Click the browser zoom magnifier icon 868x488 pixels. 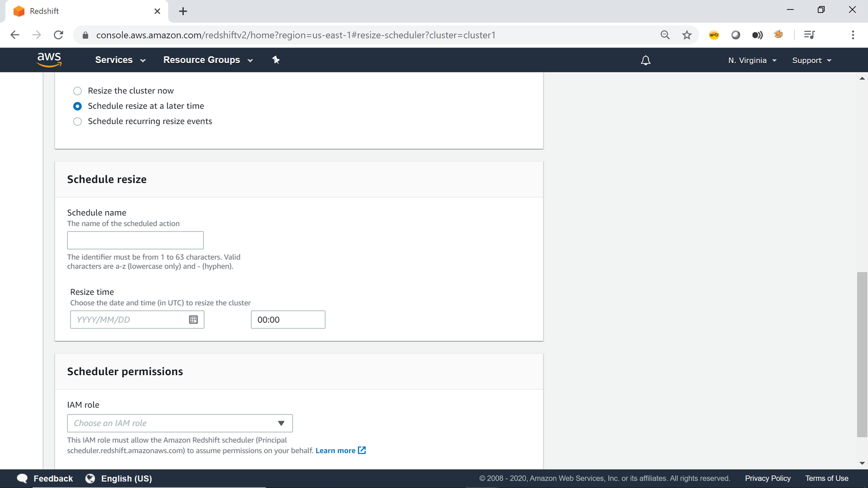665,35
